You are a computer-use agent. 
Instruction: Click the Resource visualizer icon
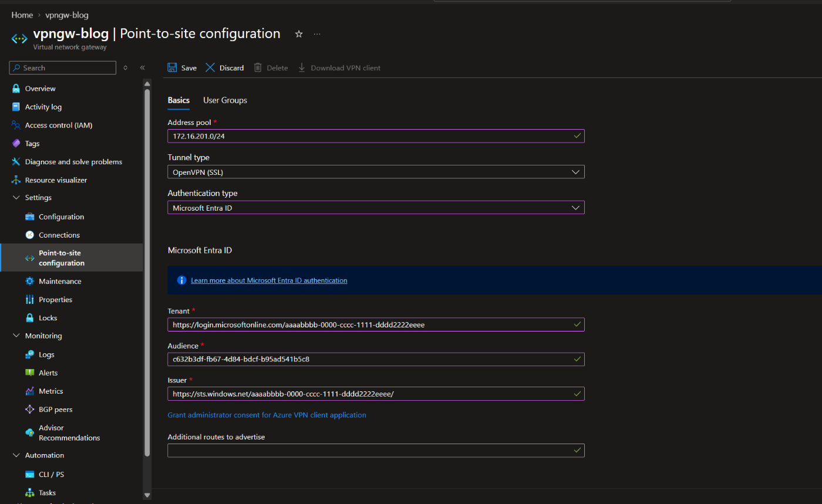point(16,180)
